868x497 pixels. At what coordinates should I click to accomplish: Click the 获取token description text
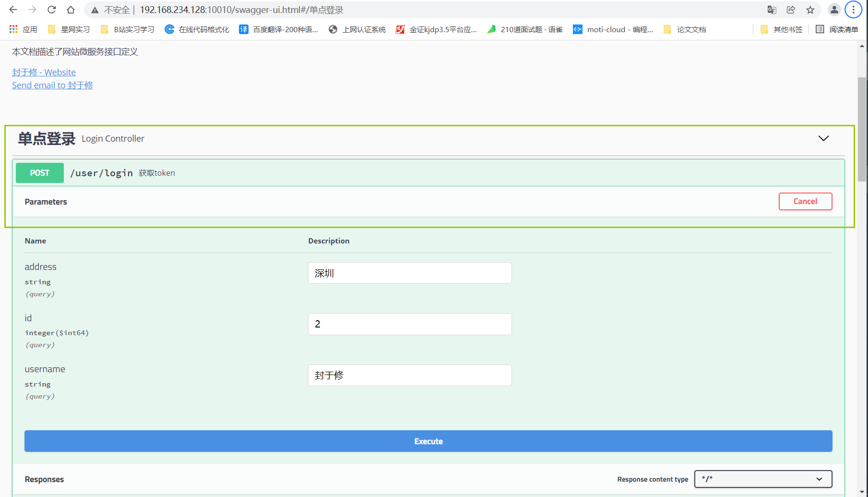click(x=157, y=173)
